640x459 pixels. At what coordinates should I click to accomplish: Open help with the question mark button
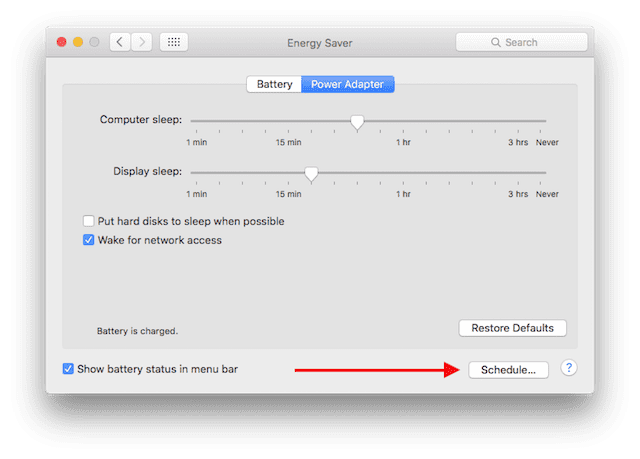click(568, 368)
